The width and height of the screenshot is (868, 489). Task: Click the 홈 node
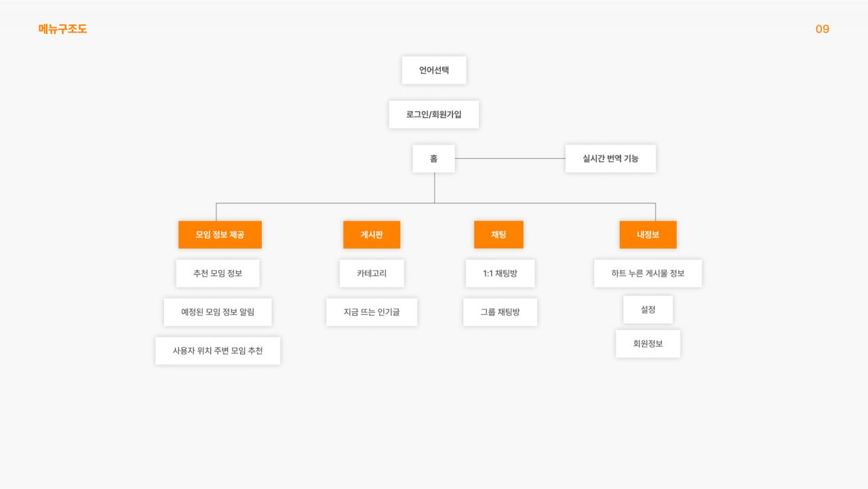(x=434, y=159)
